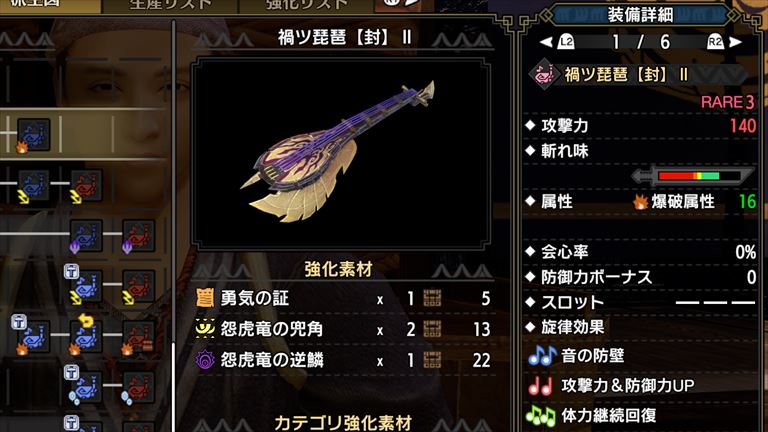Click the sharpness gauge bar

pyautogui.click(x=693, y=176)
